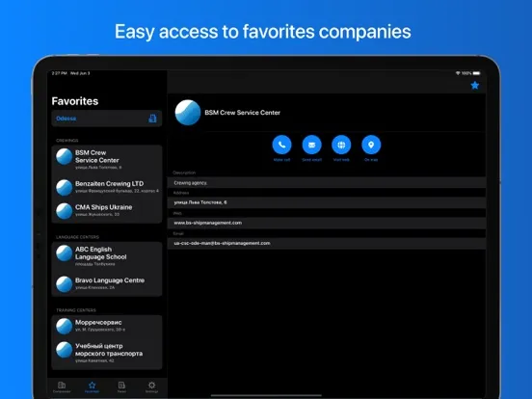
Task: Switch to the Companies tab
Action: point(62,386)
